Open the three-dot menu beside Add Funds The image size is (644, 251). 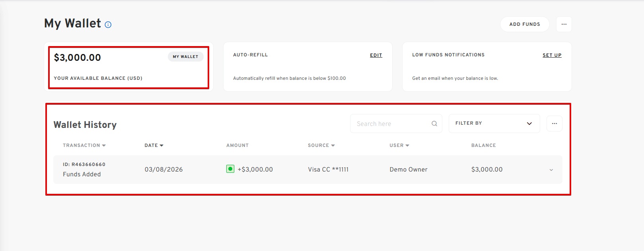click(564, 24)
